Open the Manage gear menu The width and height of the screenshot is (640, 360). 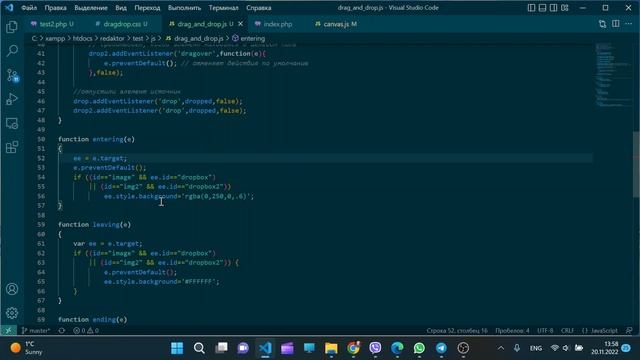[x=12, y=313]
